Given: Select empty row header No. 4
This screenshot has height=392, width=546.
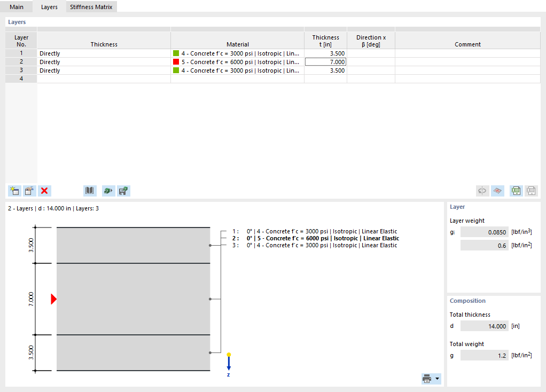Looking at the screenshot, I should tap(21, 79).
